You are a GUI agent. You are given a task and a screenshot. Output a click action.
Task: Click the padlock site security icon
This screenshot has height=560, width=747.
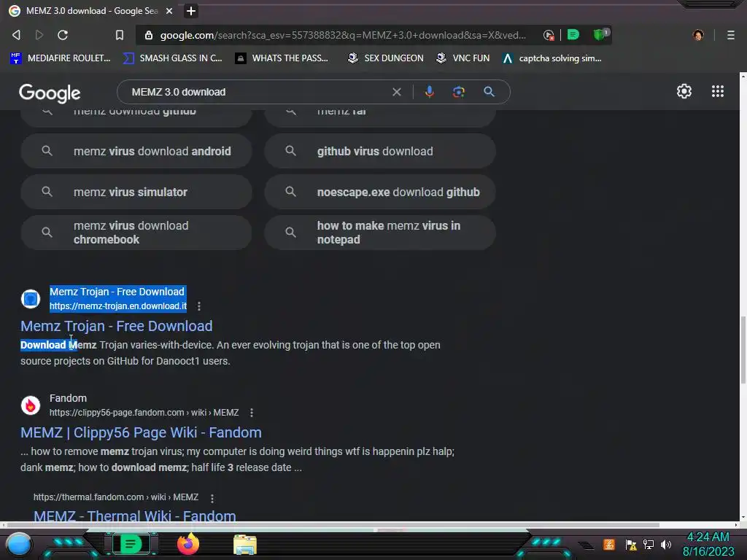[x=149, y=35]
